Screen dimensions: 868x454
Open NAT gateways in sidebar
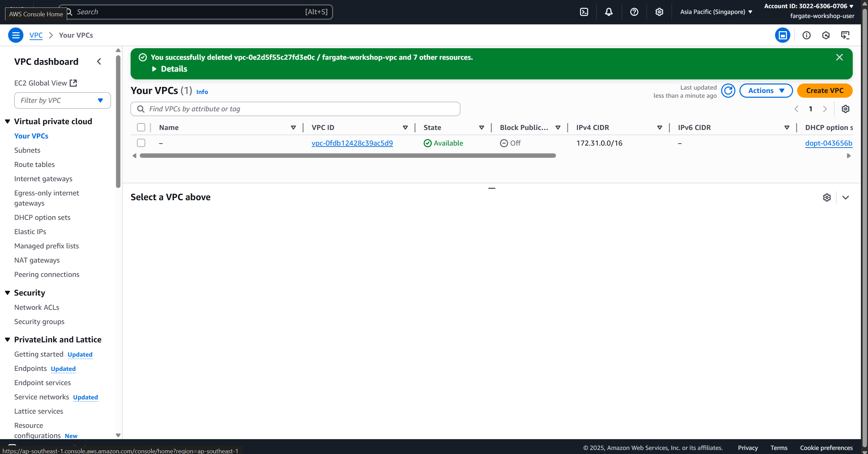(37, 260)
